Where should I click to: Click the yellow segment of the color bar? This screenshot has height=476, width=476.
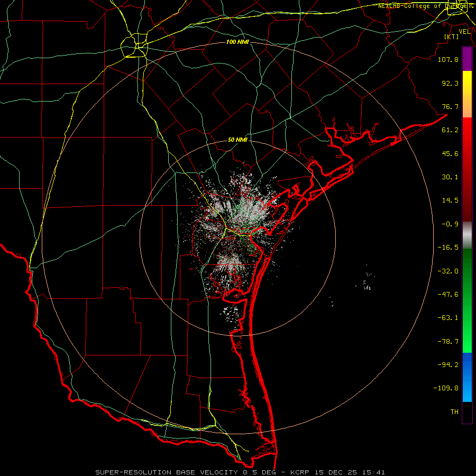click(x=467, y=85)
